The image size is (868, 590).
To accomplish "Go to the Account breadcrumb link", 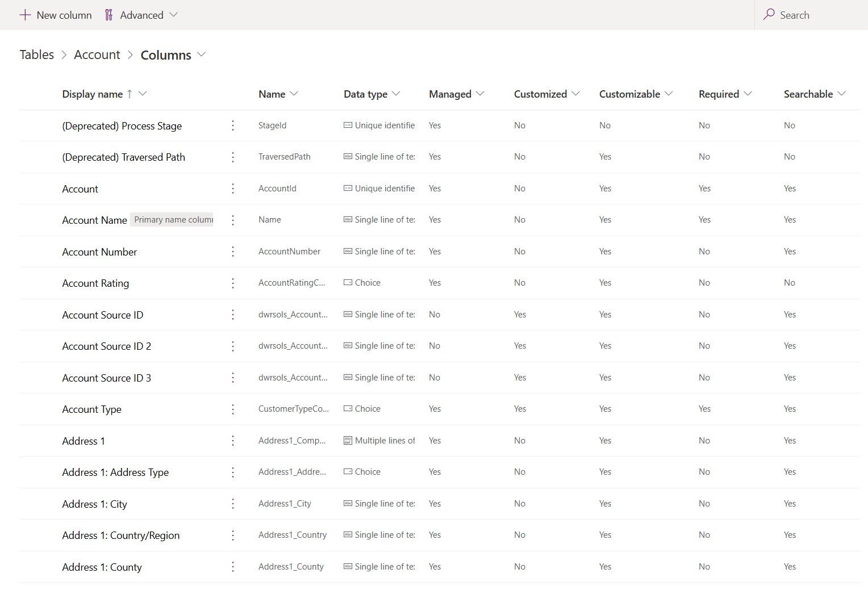I will [97, 55].
